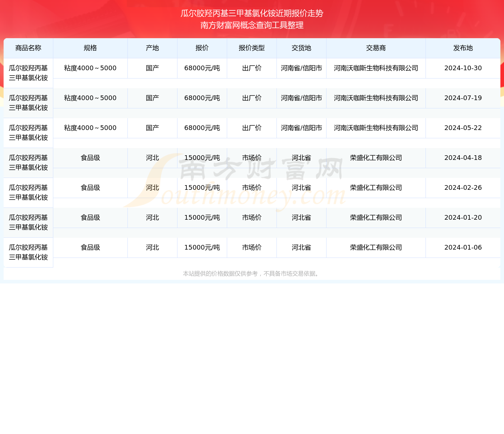Click 河南沃咖斯生物科技有限公司 in 2024-10-30 row
Image resolution: width=504 pixels, height=434 pixels.
(376, 68)
